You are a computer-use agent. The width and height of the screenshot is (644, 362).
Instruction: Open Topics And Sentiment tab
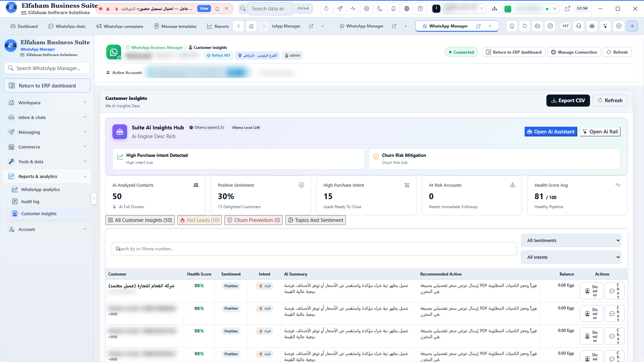point(316,220)
